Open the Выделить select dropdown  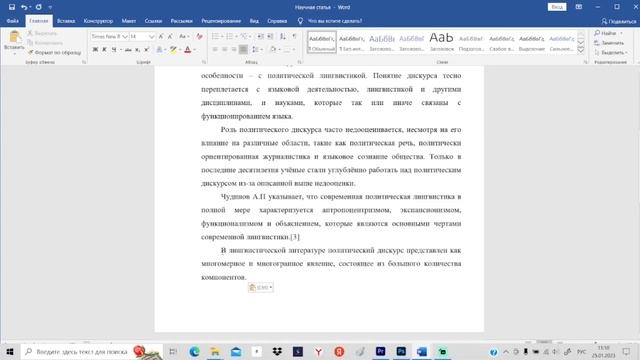click(x=611, y=52)
